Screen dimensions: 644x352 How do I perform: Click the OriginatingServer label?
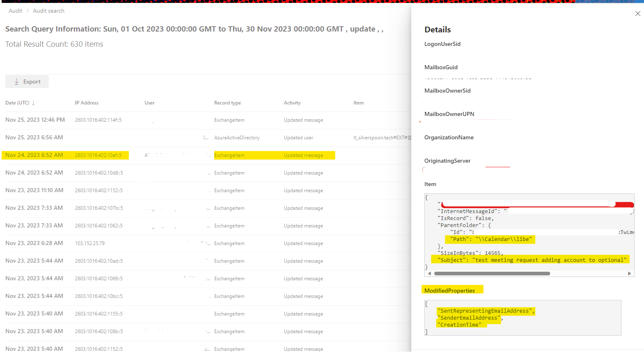[x=447, y=161]
